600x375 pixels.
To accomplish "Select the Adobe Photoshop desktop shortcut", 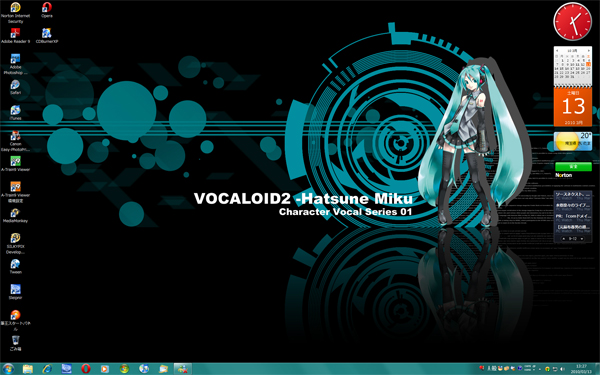I will tap(15, 59).
